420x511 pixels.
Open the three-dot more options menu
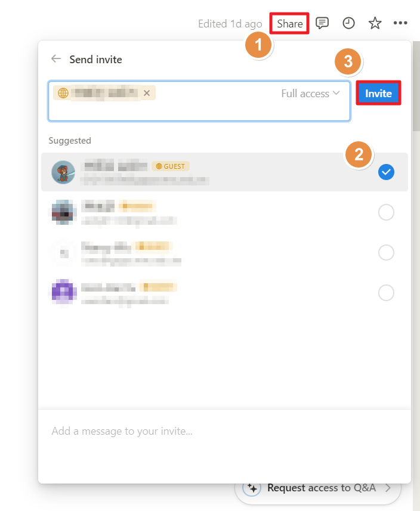(x=400, y=23)
